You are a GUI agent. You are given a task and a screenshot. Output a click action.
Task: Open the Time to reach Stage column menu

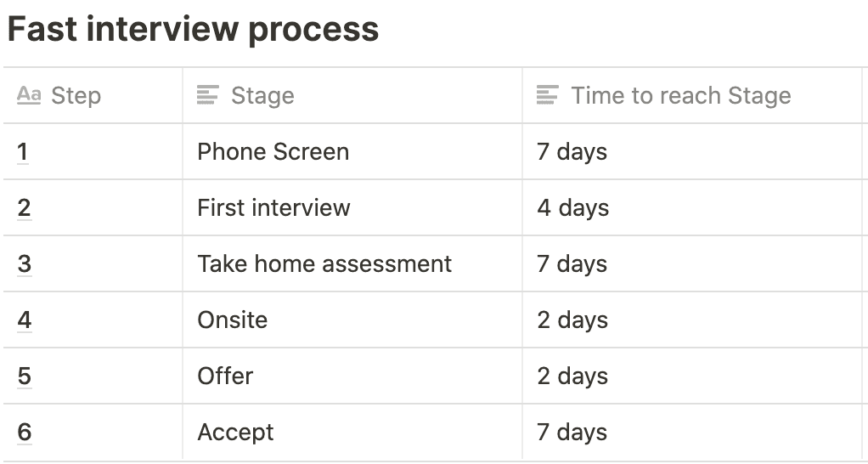692,95
